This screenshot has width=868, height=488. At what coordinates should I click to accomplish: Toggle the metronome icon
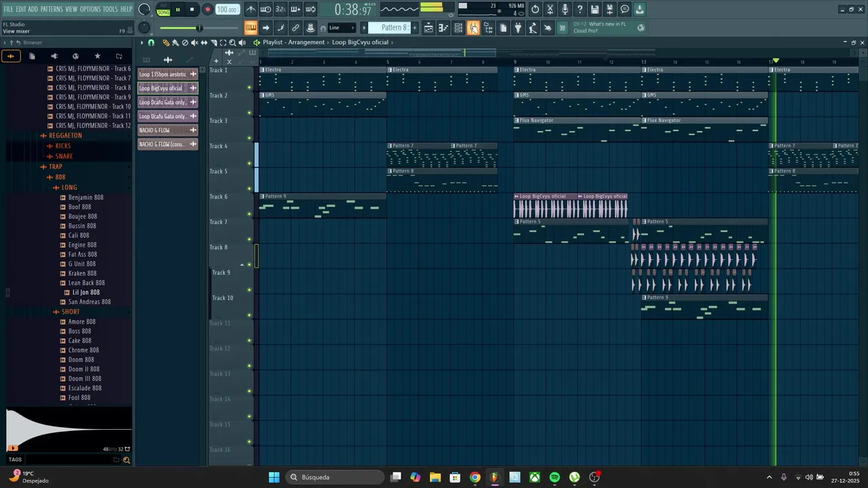click(x=252, y=9)
